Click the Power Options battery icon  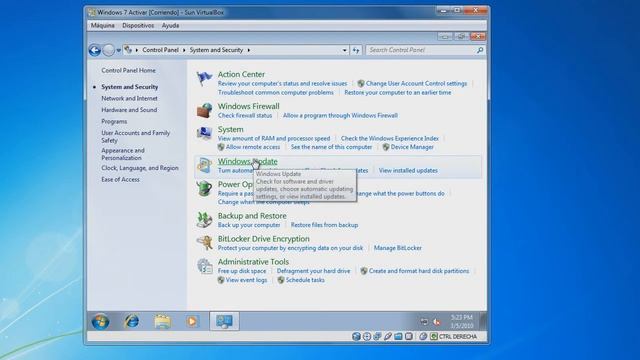[x=204, y=188]
